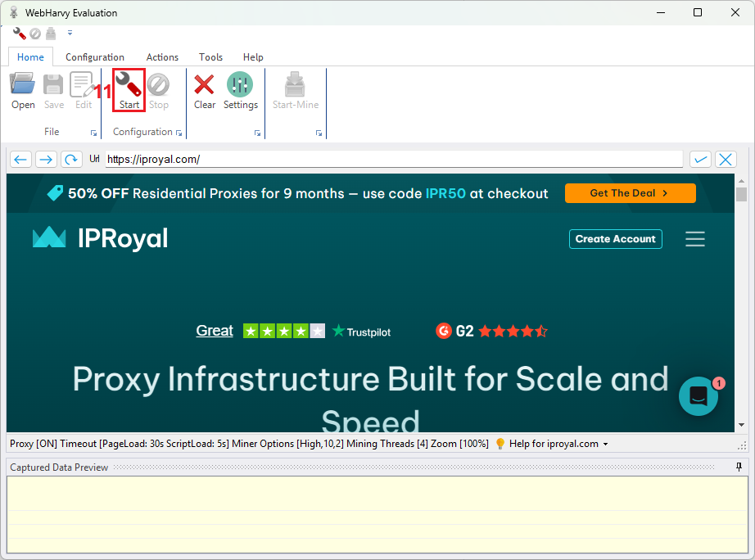Image resolution: width=755 pixels, height=560 pixels.
Task: Click the Get The Deal button
Action: 630,193
